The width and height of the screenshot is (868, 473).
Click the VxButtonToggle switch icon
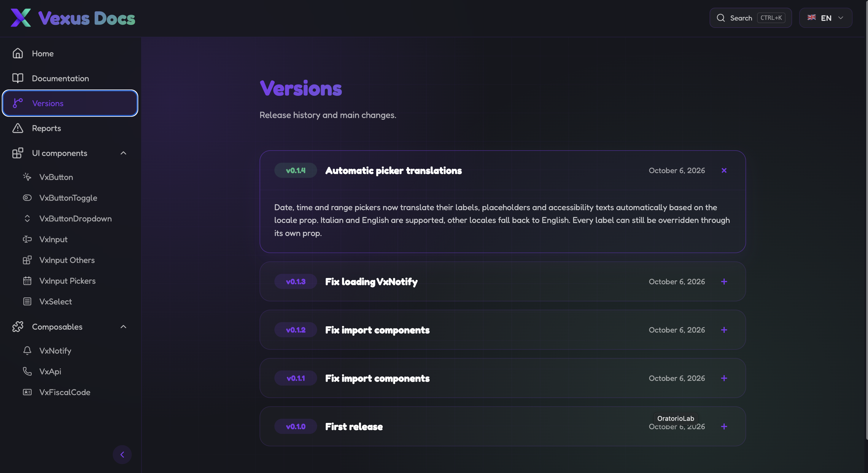[x=27, y=198]
